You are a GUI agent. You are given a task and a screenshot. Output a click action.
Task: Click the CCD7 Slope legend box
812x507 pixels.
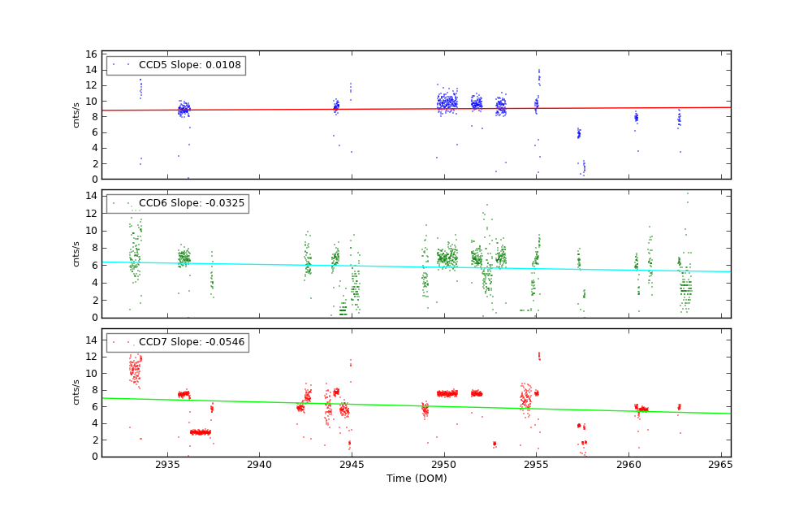click(177, 342)
